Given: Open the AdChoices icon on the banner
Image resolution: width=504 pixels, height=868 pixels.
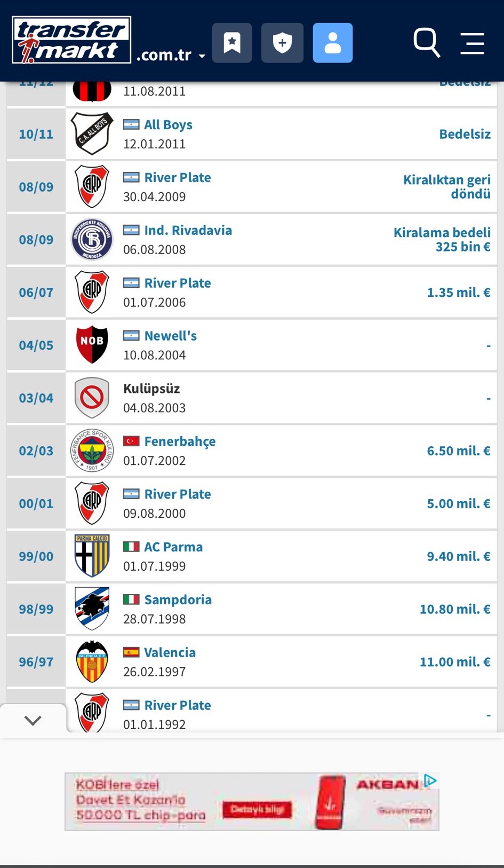Looking at the screenshot, I should [x=430, y=781].
